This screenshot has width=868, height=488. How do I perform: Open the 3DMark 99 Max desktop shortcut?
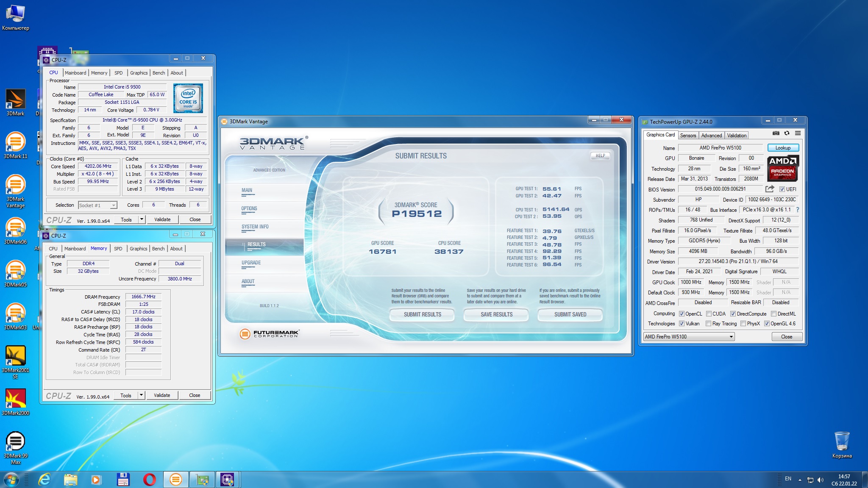coord(15,447)
